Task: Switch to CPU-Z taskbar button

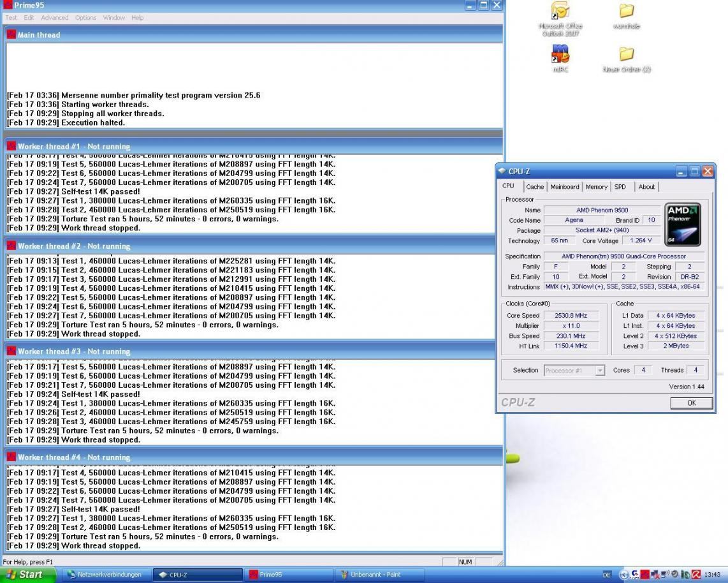Action: [198, 575]
